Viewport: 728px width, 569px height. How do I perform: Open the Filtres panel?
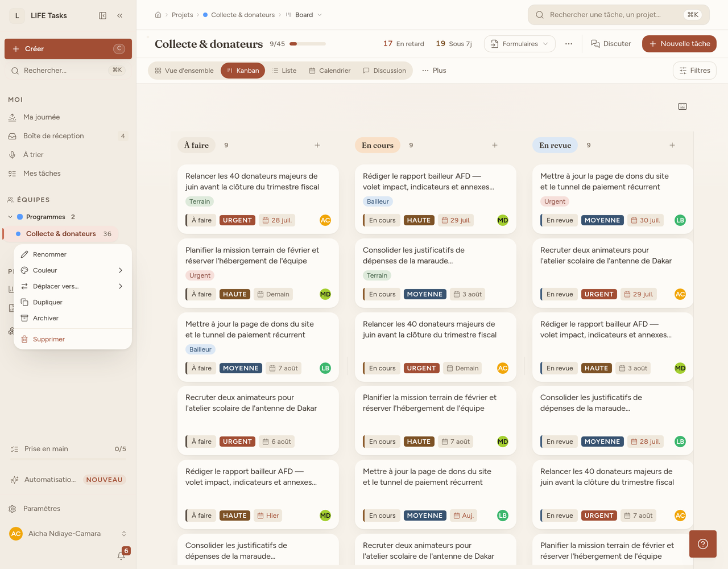pos(694,71)
